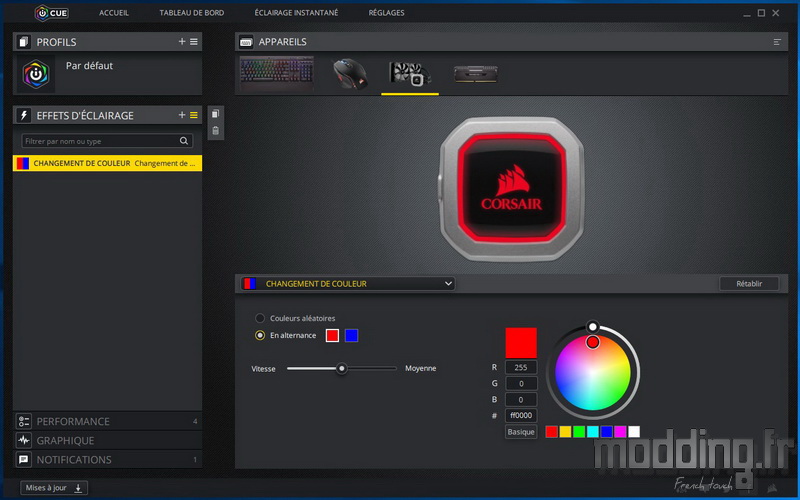This screenshot has height=500, width=800.
Task: Click the Profils panel icon
Action: click(x=23, y=42)
